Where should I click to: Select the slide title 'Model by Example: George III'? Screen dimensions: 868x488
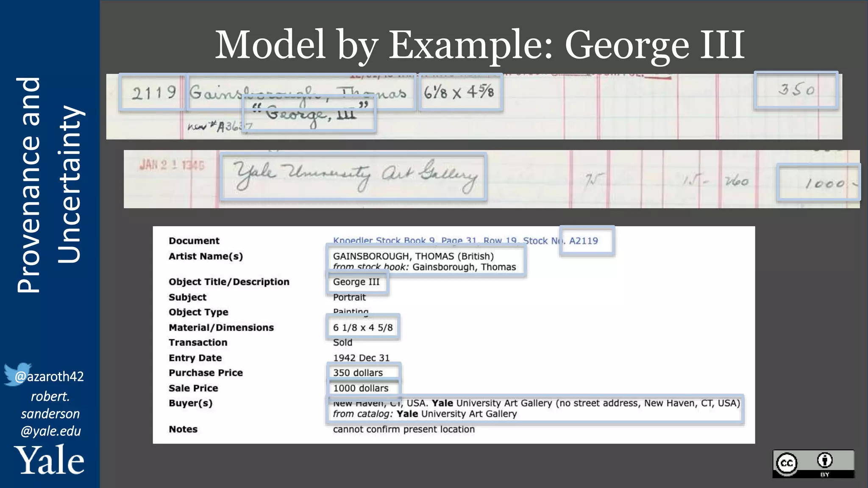480,45
